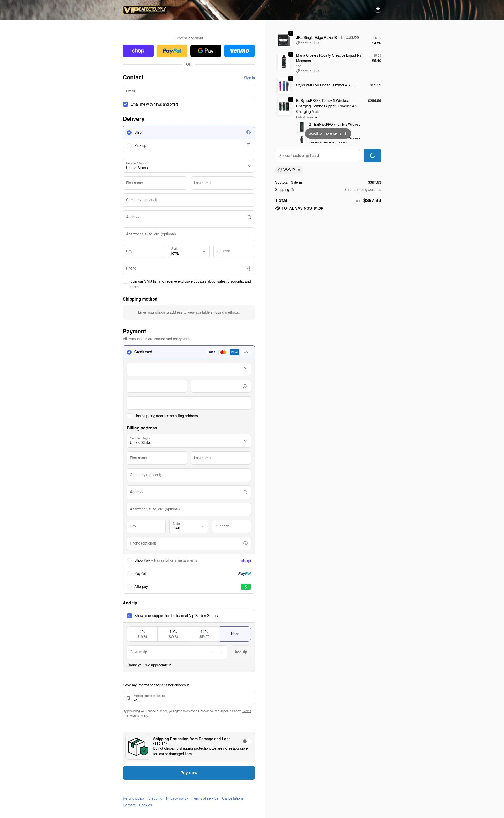The height and width of the screenshot is (818, 504).
Task: Check out with Google Pay
Action: (206, 51)
